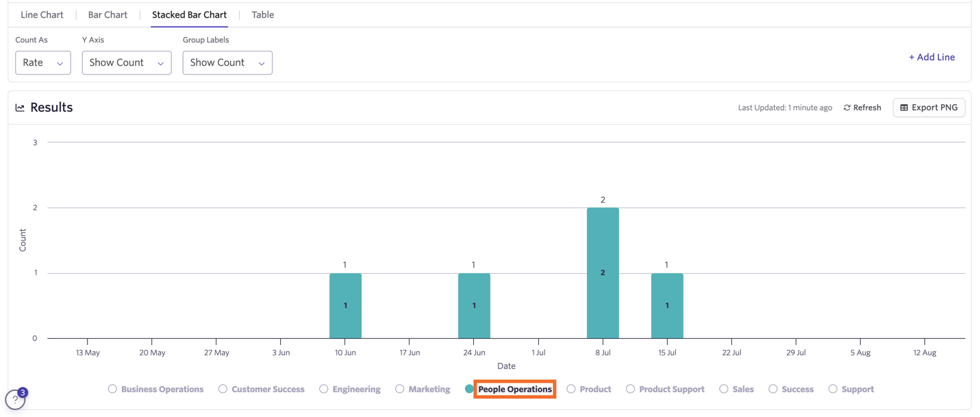Click the 12 Aug axis date label

click(x=925, y=353)
